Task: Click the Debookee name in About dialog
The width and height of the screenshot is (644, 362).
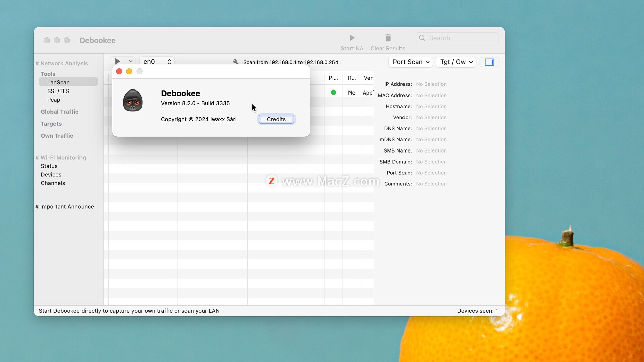Action: [180, 93]
